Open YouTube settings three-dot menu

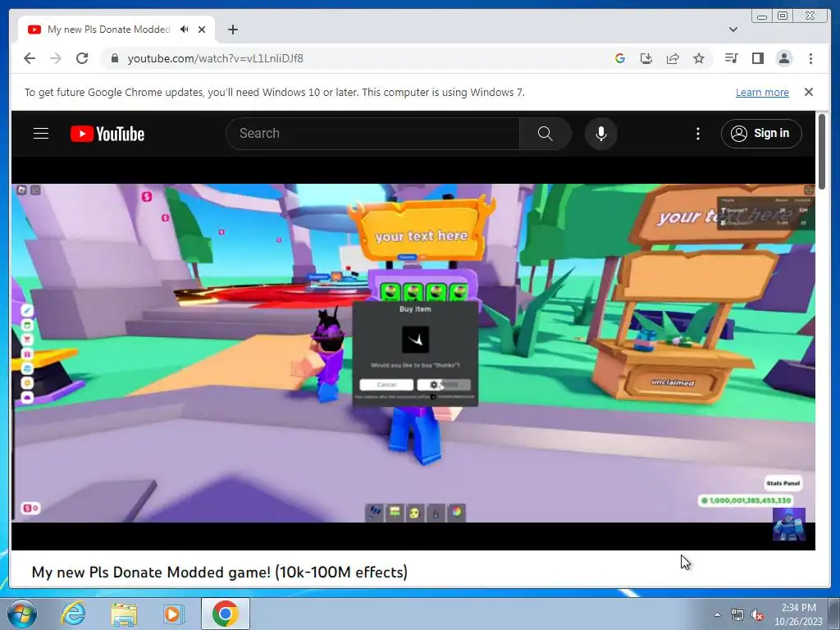pos(697,134)
